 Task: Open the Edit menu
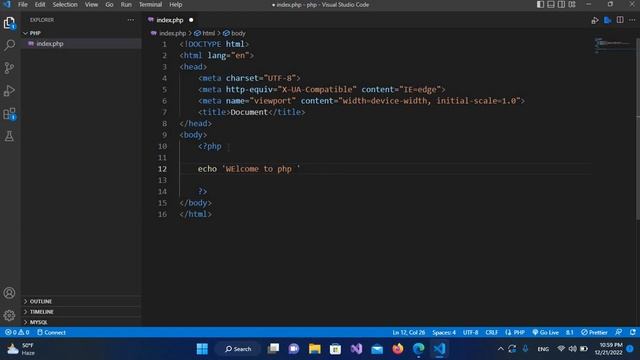click(x=40, y=4)
